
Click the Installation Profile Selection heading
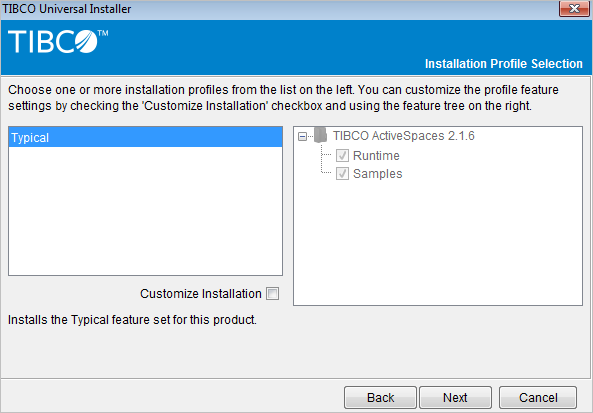pos(503,64)
